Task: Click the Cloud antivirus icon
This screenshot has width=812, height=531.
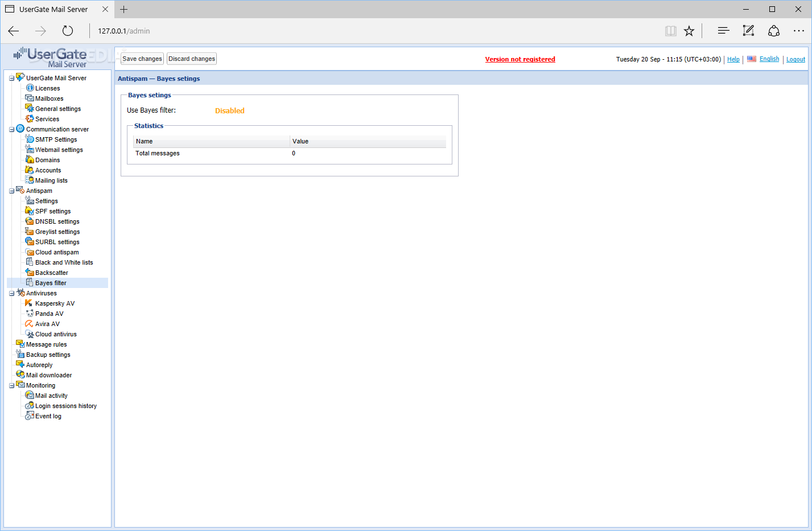Action: (30, 334)
